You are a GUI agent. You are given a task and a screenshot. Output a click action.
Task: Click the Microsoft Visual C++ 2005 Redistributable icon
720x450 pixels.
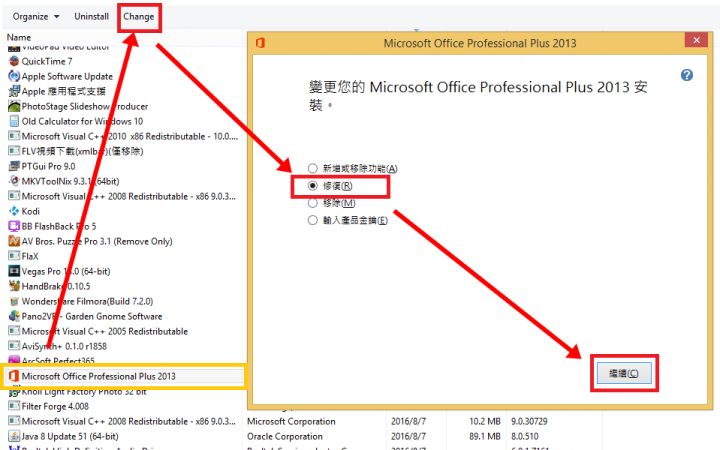click(x=14, y=331)
